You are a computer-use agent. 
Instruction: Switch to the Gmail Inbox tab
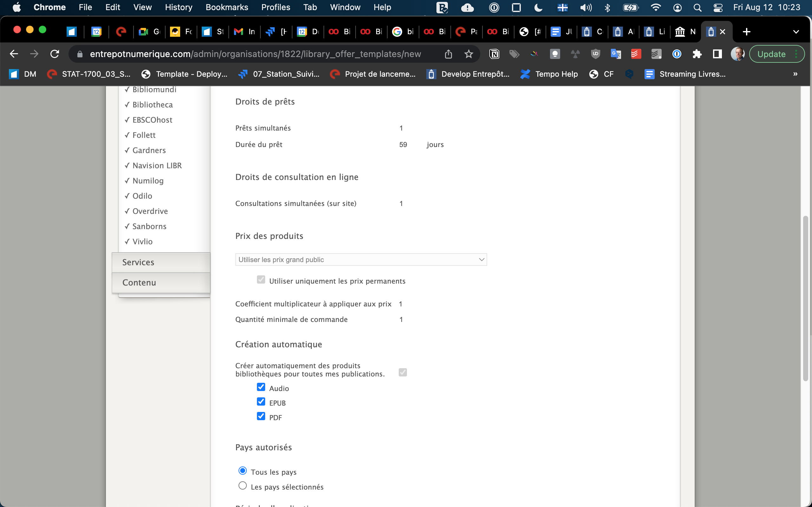tap(244, 32)
